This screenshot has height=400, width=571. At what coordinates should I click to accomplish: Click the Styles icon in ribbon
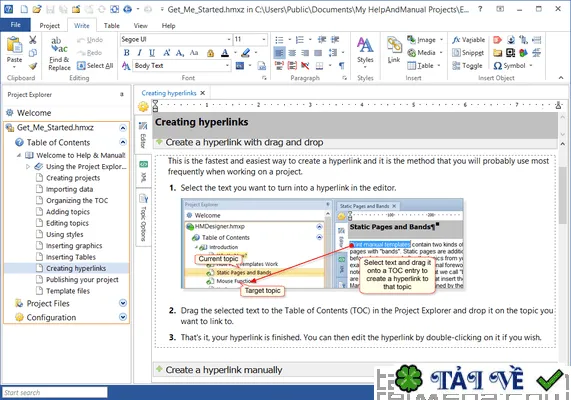(365, 50)
